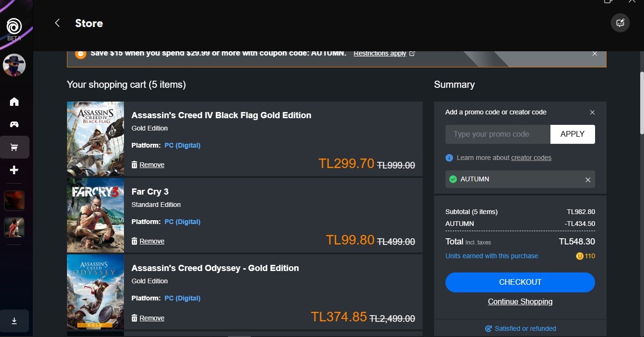Click PC (Digital) platform for Odyssey
Viewport: 644px width, 337px height.
click(182, 298)
